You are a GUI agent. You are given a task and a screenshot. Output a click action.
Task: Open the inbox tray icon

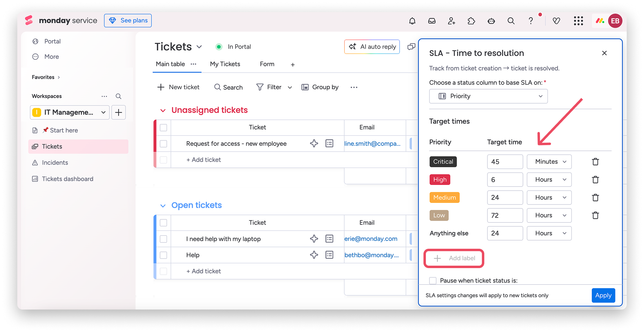(x=432, y=21)
